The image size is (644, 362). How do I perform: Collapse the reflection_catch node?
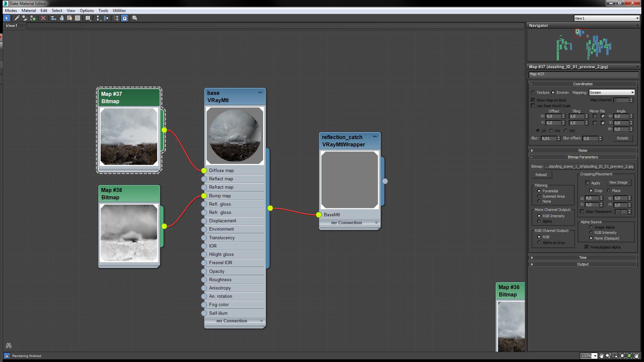tap(375, 136)
